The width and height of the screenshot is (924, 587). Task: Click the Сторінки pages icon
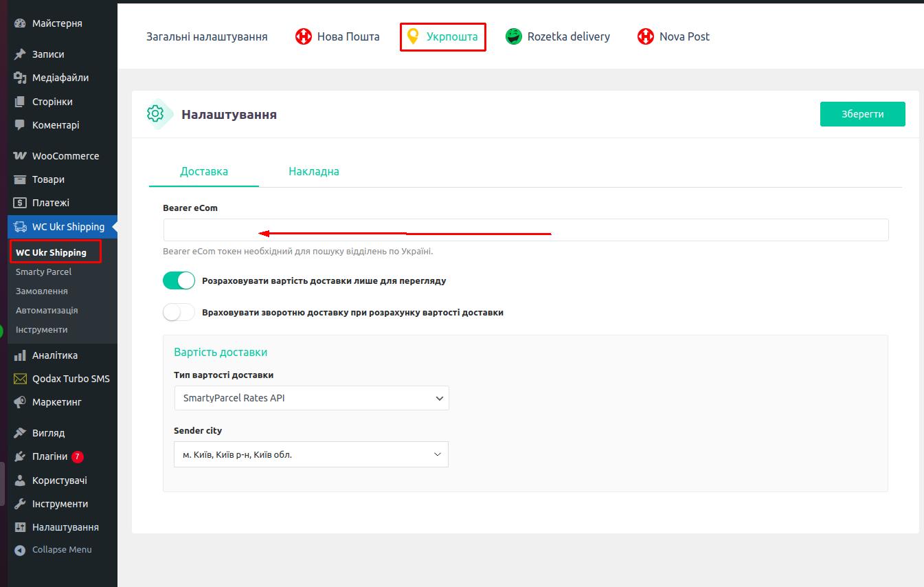click(20, 102)
